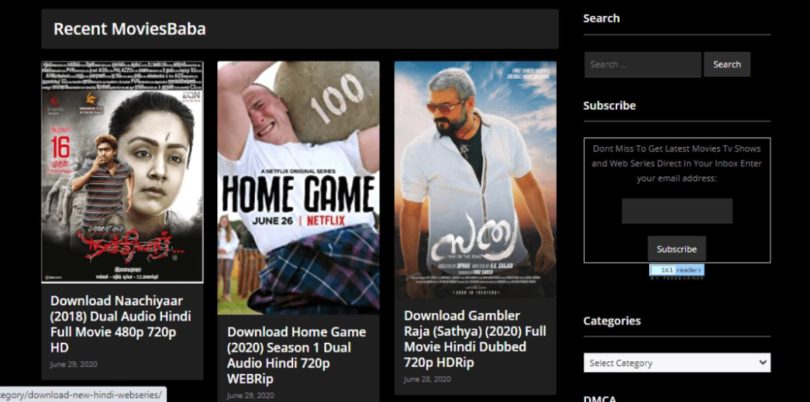This screenshot has width=810, height=402.
Task: Open the Naachiyaar movie poster thumbnail
Action: coord(122,172)
